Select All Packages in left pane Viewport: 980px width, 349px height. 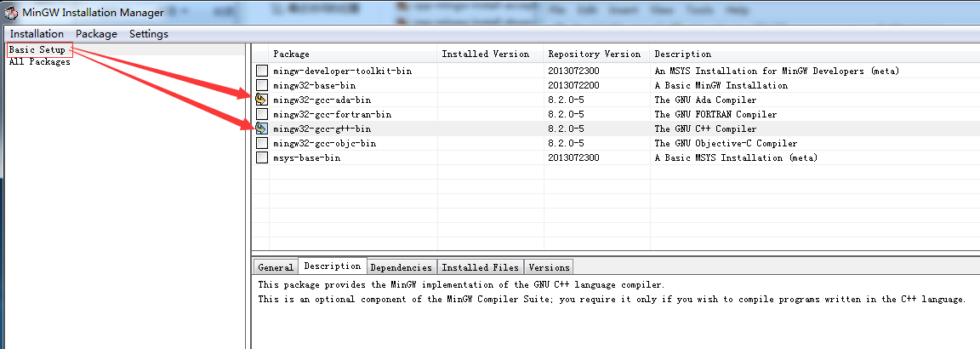(x=39, y=62)
